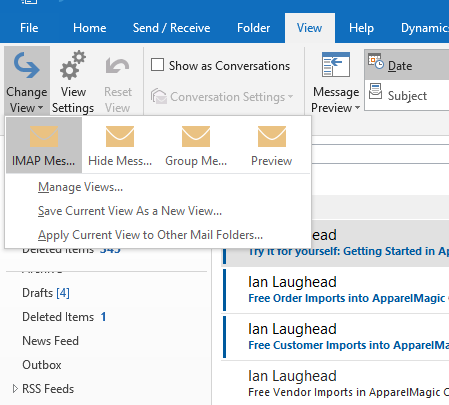Switch to the Help tab
This screenshot has height=405, width=449.
(x=361, y=28)
